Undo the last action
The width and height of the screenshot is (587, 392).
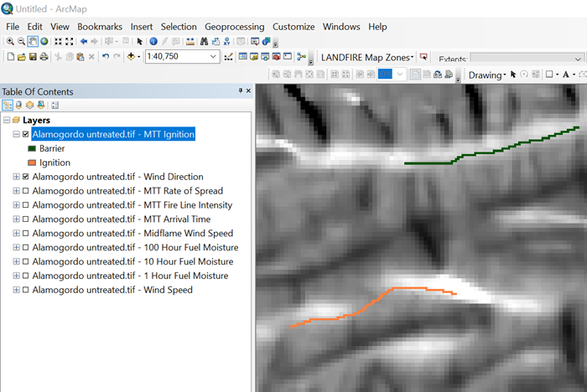(106, 57)
